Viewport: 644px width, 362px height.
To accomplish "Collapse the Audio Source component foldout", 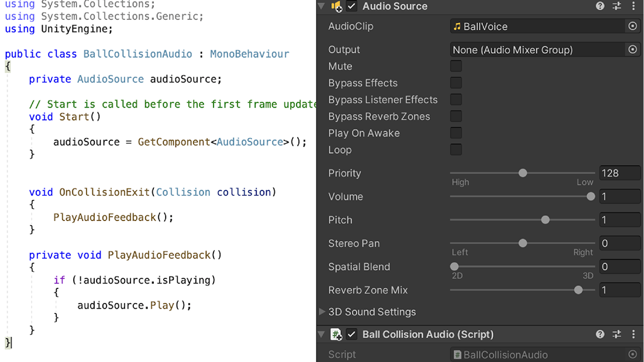I will (321, 6).
